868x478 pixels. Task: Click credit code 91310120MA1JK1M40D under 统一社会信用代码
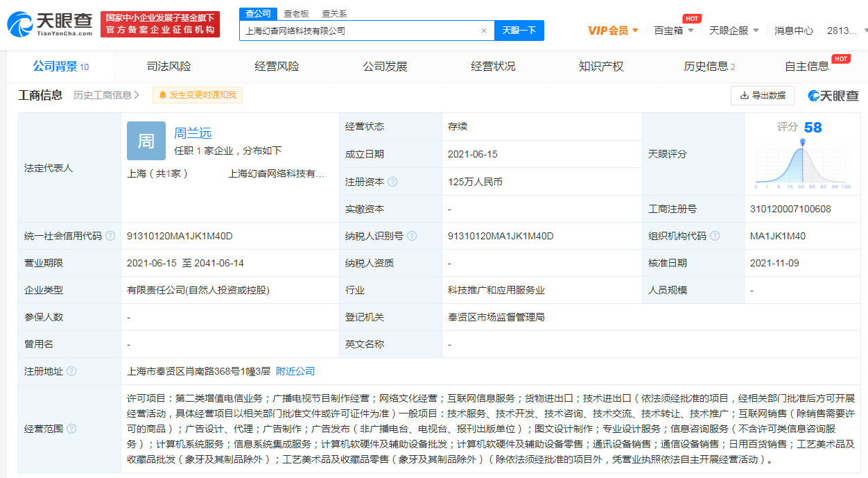coord(180,237)
